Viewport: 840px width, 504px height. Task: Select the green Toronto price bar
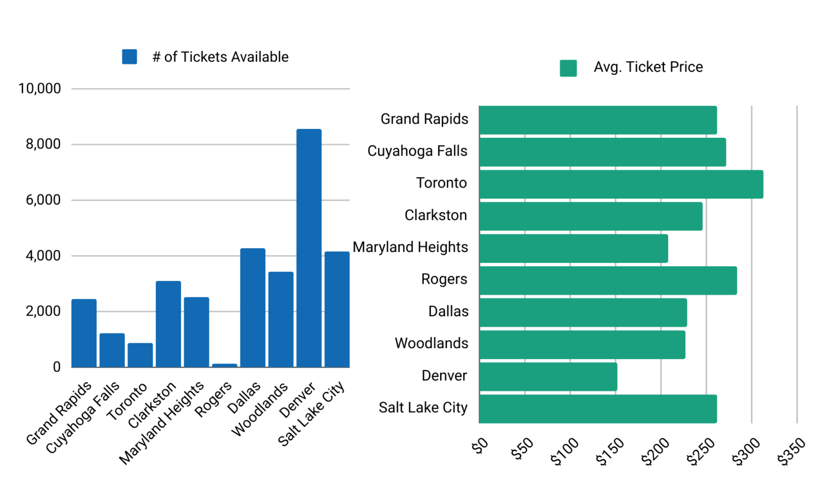[x=621, y=184]
